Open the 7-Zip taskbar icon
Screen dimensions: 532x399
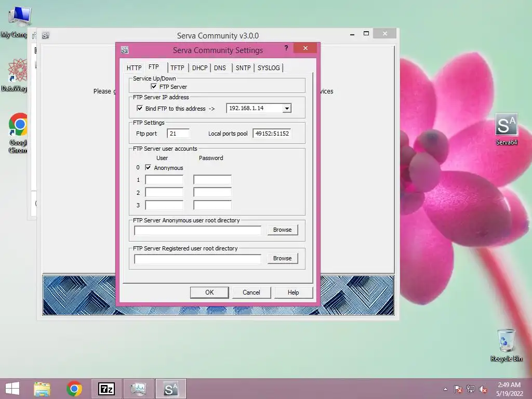(x=107, y=389)
